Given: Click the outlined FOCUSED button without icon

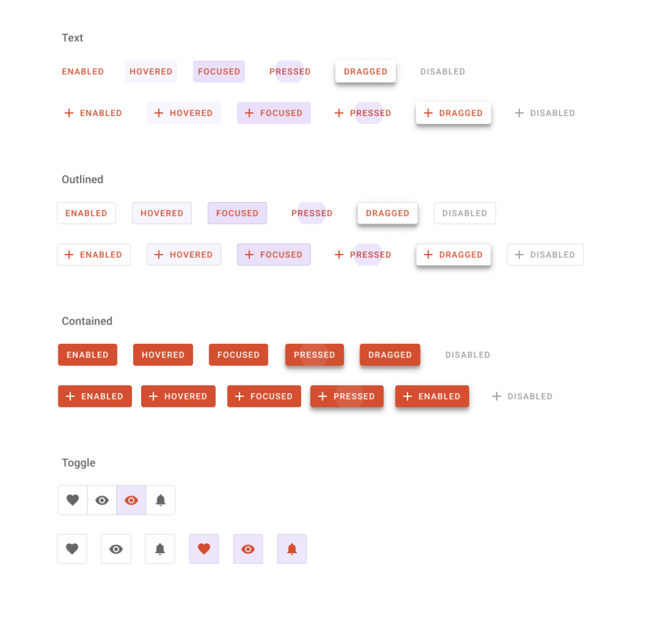Looking at the screenshot, I should click(238, 213).
